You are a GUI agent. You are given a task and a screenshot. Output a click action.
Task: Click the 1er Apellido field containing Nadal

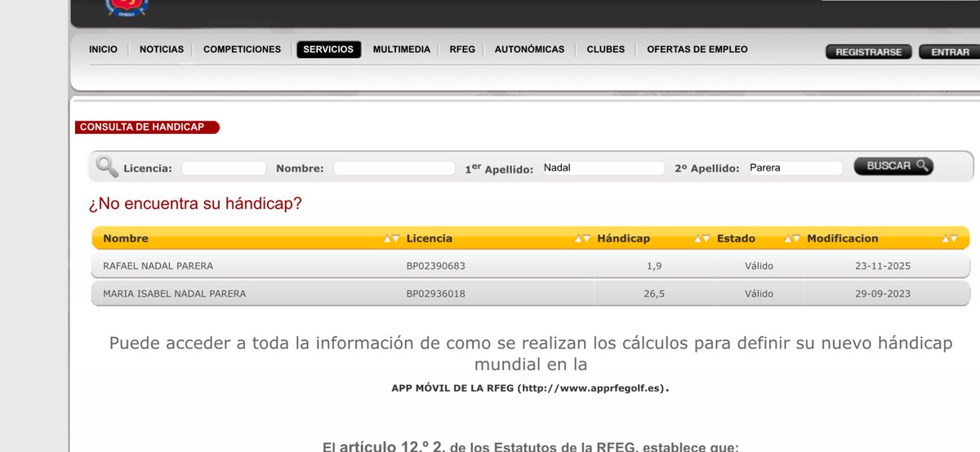603,168
